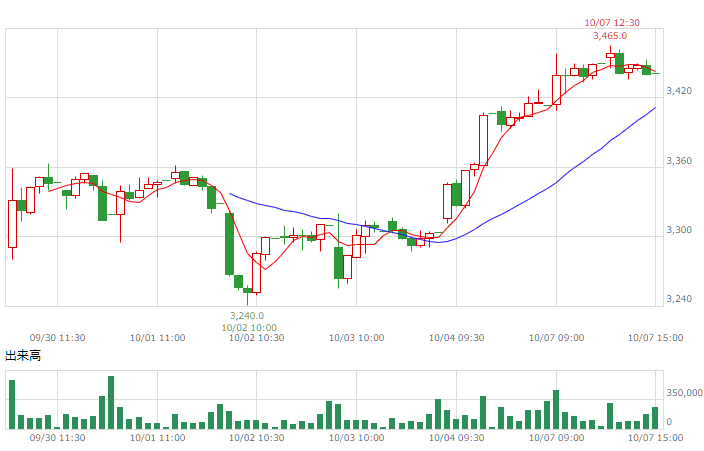Click the high timestamp 10/07 12:30
Screen dimensions: 704x451
point(612,22)
